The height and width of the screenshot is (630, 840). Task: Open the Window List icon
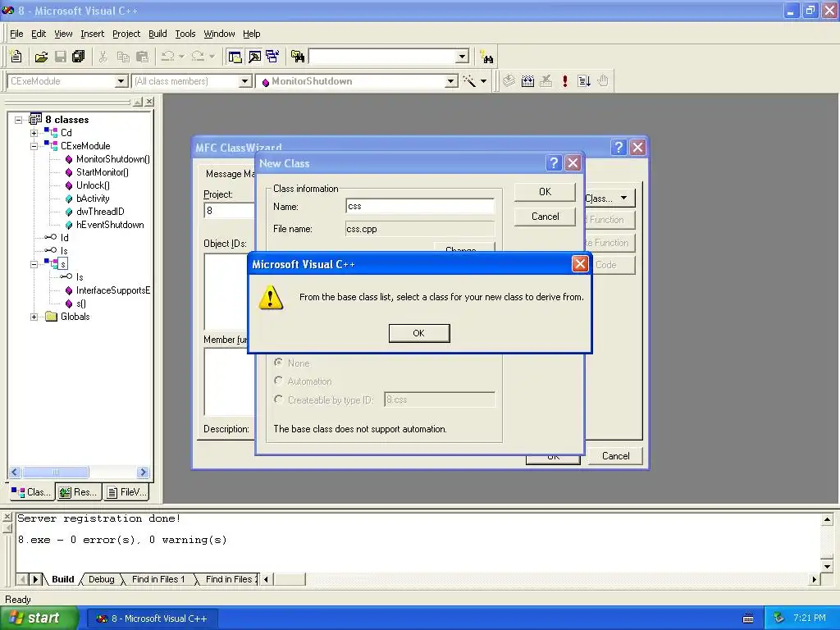point(272,57)
